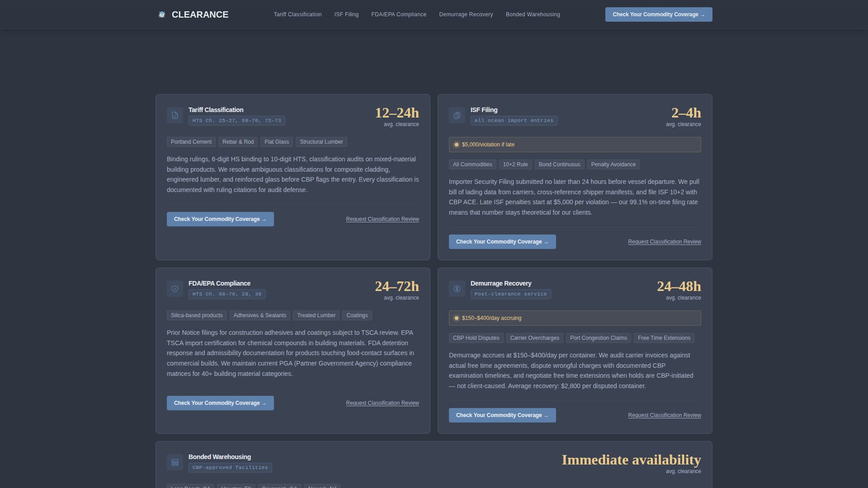Open Request Classification Review in ISF card

click(x=664, y=242)
